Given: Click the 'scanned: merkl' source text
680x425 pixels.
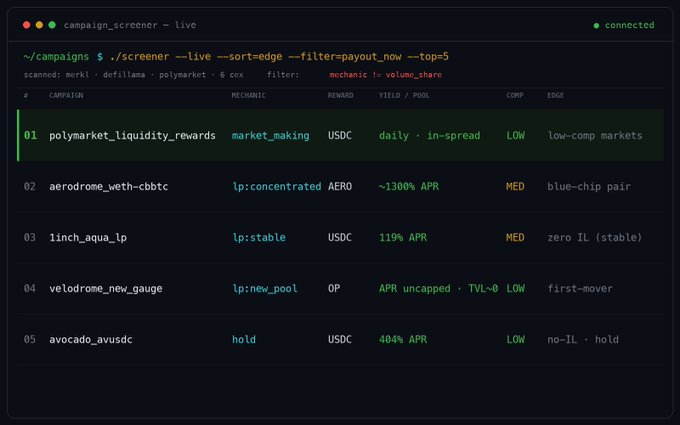Looking at the screenshot, I should (x=56, y=75).
